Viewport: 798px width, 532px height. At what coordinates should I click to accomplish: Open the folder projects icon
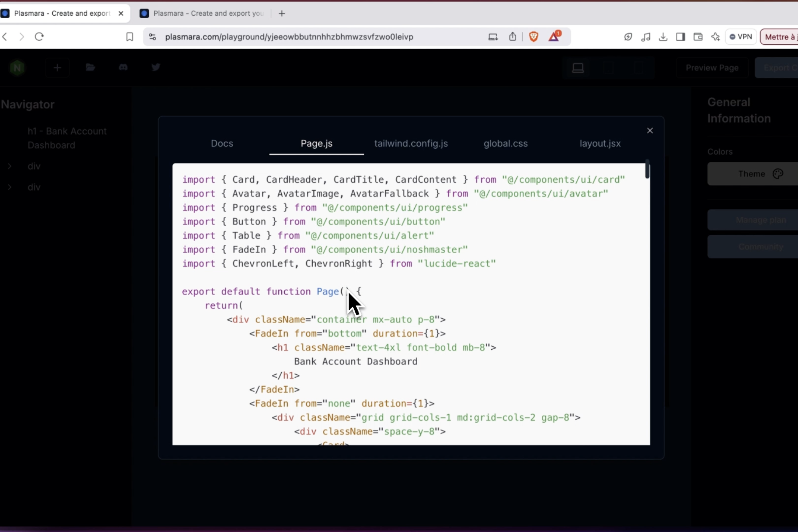coord(90,67)
